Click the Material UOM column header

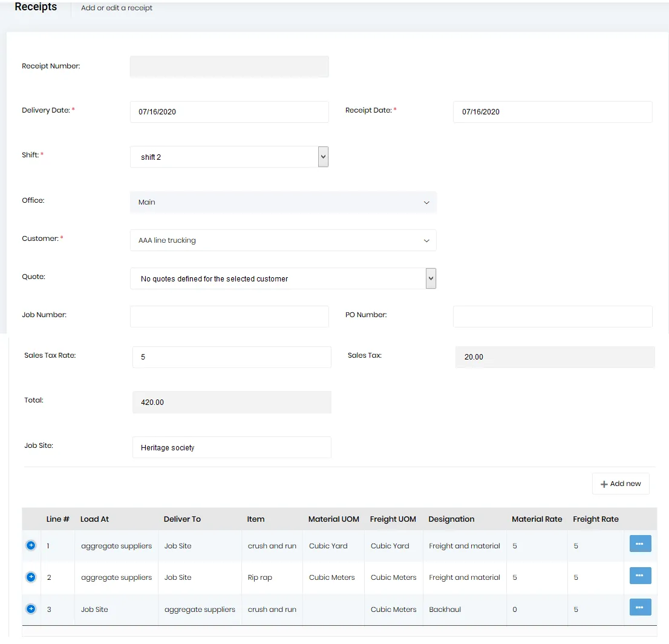[334, 519]
